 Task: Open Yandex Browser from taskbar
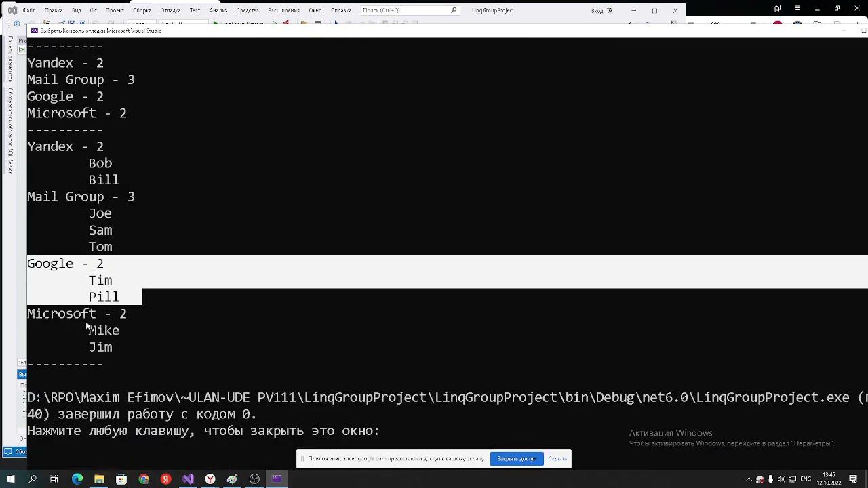(x=210, y=479)
